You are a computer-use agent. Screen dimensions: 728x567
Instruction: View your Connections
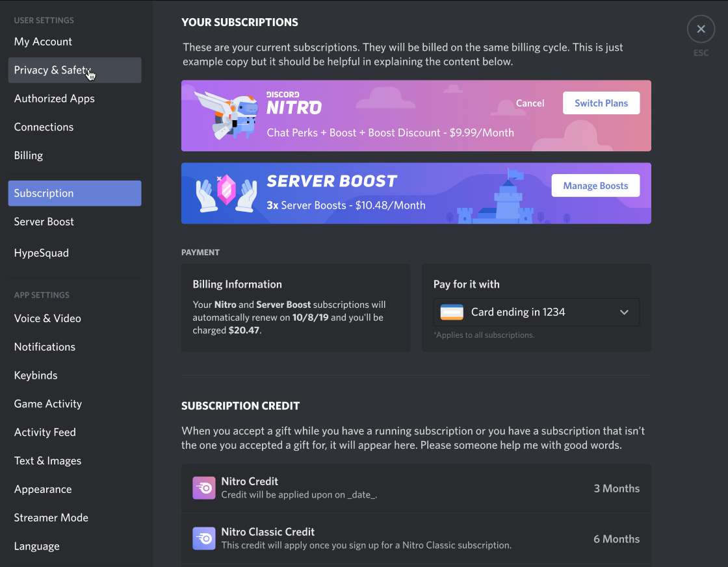[x=44, y=127]
